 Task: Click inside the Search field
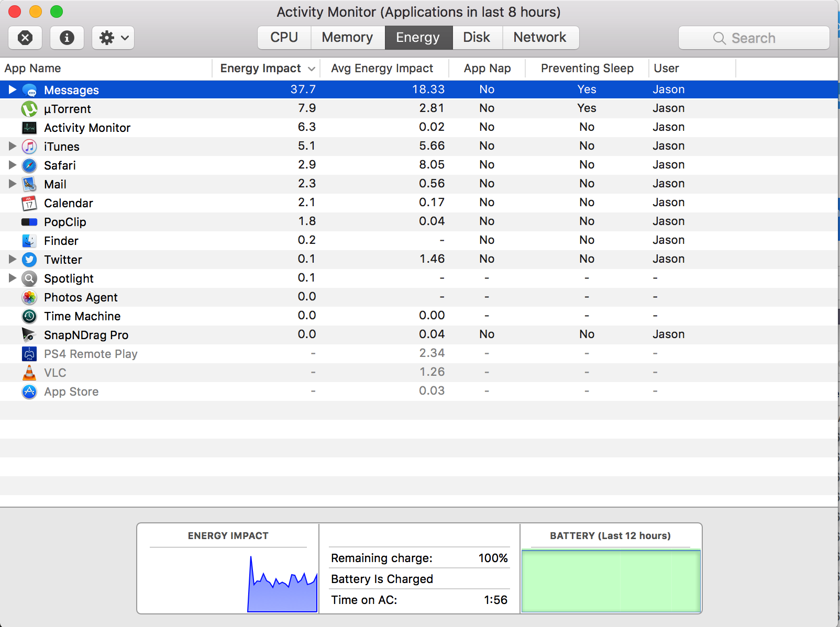(754, 38)
